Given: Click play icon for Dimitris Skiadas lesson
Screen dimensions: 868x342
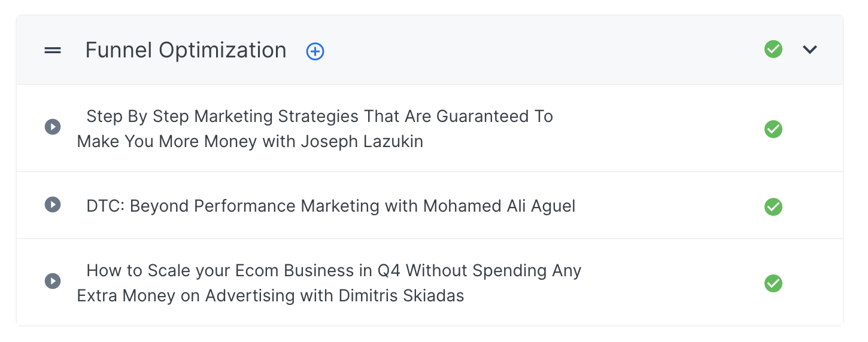Looking at the screenshot, I should (x=53, y=281).
